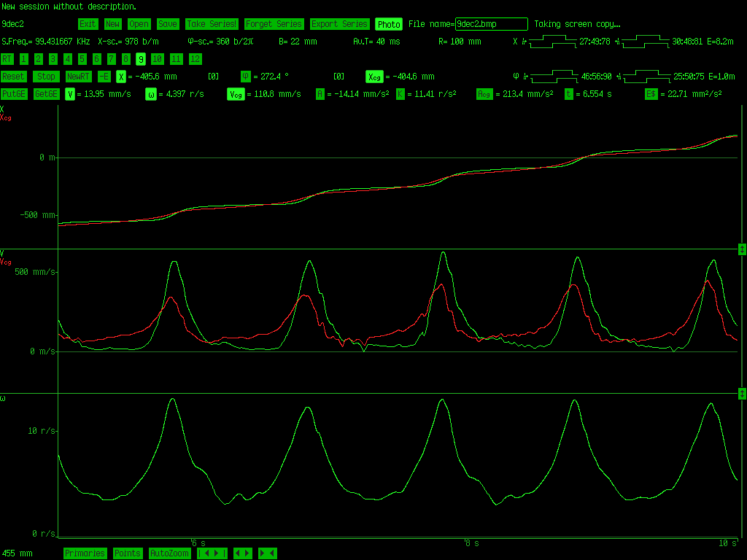Toggle the ω angular velocity variable

(152, 94)
